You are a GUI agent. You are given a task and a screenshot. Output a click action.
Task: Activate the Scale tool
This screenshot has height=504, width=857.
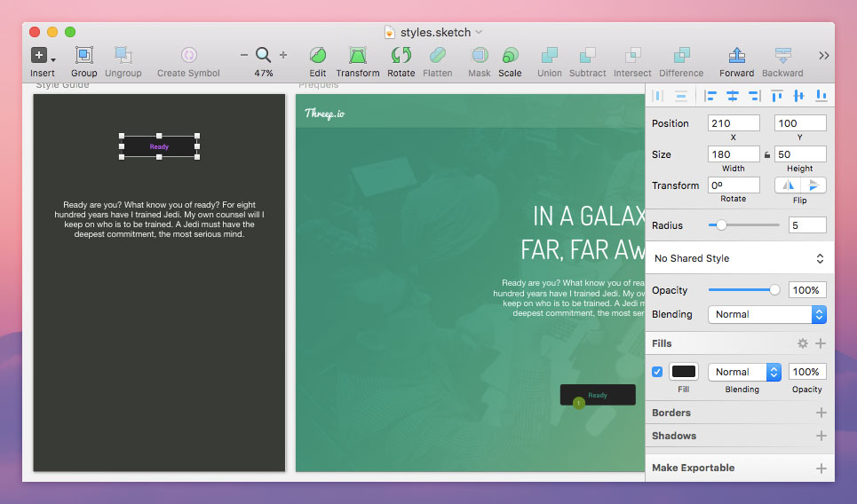(x=510, y=55)
